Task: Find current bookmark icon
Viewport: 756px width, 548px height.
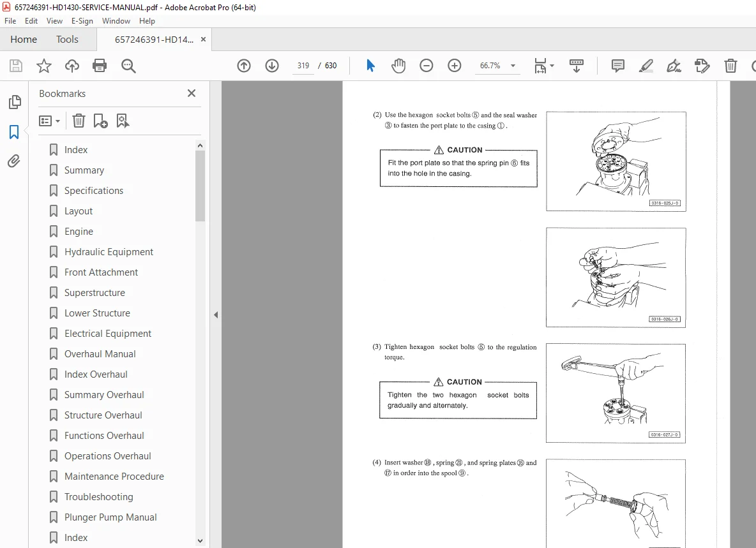Action: [x=123, y=121]
